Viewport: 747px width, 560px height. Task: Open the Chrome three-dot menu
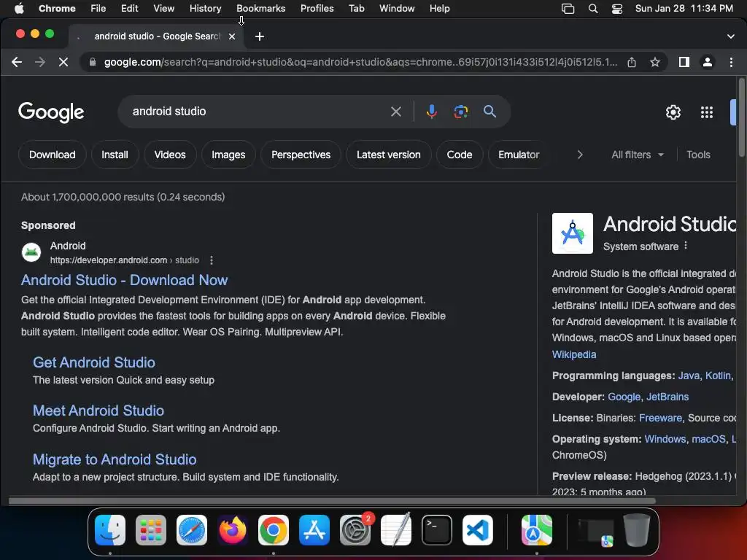tap(731, 62)
